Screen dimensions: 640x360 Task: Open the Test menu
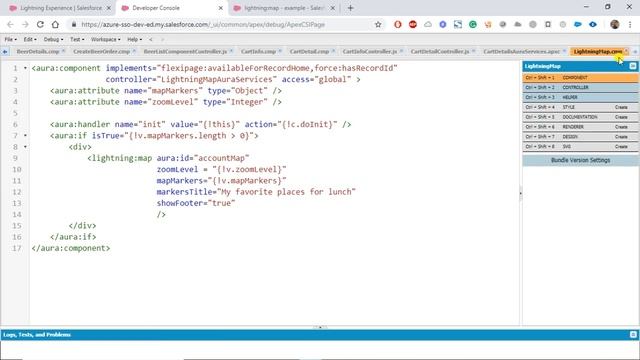[77, 40]
